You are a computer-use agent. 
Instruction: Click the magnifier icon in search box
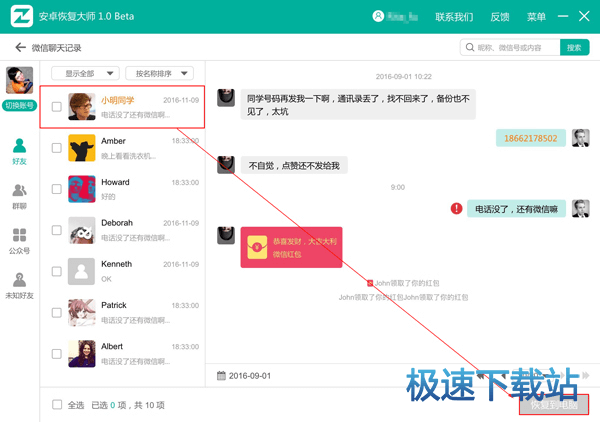pyautogui.click(x=470, y=47)
